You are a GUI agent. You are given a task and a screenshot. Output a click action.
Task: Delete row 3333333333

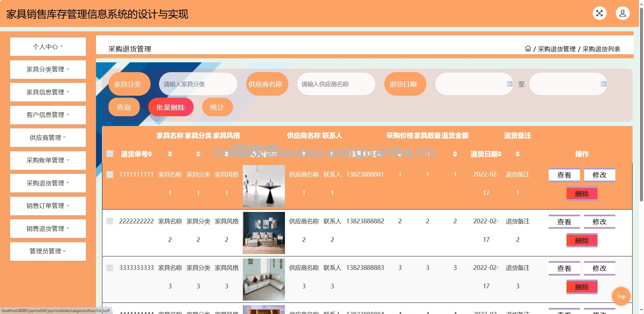(x=582, y=287)
